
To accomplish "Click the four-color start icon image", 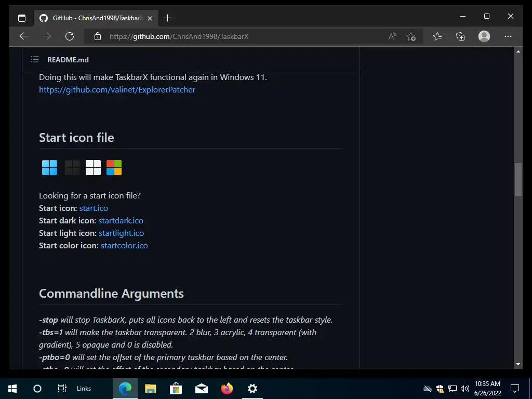I will point(114,168).
